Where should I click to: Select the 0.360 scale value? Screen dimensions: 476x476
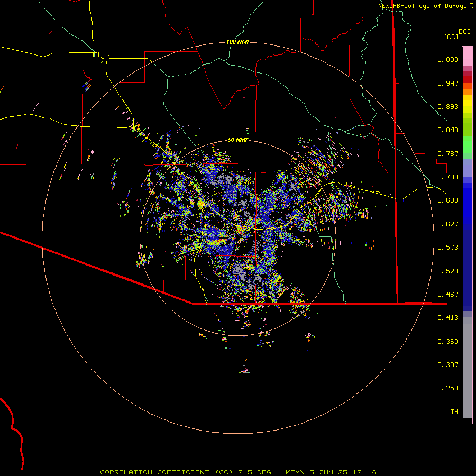[448, 342]
